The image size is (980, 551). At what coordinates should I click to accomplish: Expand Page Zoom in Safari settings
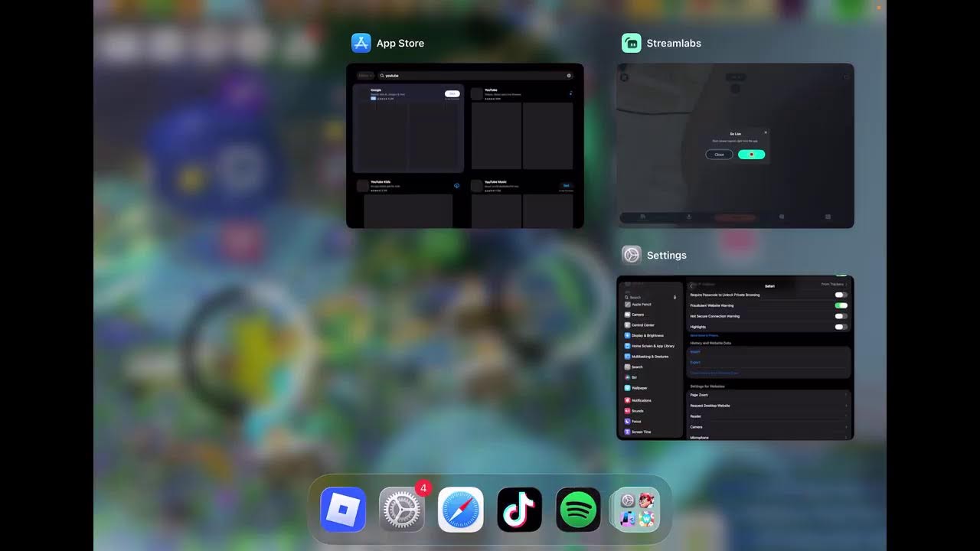(x=769, y=395)
